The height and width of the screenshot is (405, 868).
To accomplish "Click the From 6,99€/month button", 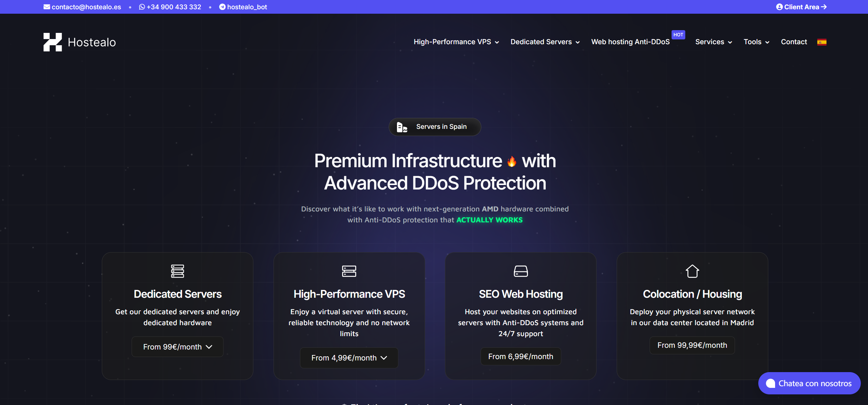I will tap(521, 356).
